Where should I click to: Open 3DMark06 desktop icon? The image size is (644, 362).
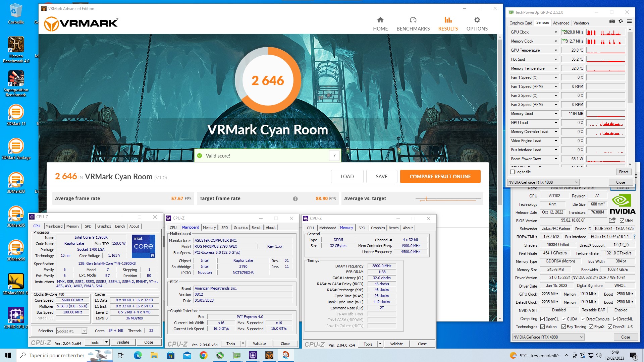tap(16, 251)
